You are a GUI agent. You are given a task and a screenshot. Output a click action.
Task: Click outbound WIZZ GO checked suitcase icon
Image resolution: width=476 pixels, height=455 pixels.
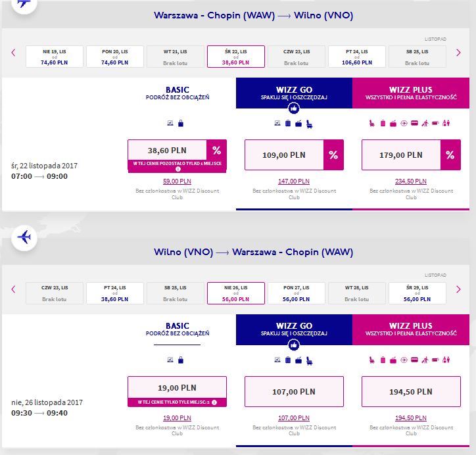288,123
